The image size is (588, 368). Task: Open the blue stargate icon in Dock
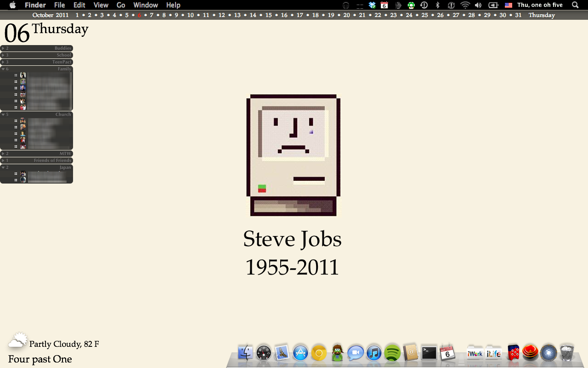[x=549, y=353]
